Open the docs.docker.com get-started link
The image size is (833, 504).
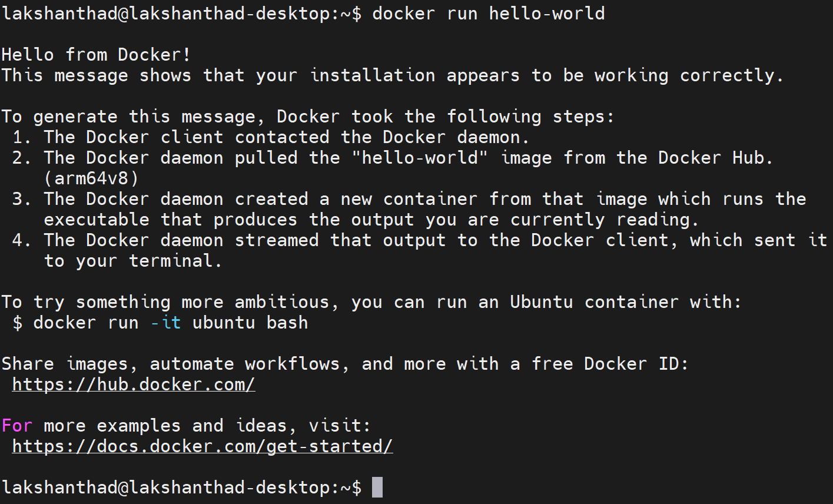tap(203, 446)
